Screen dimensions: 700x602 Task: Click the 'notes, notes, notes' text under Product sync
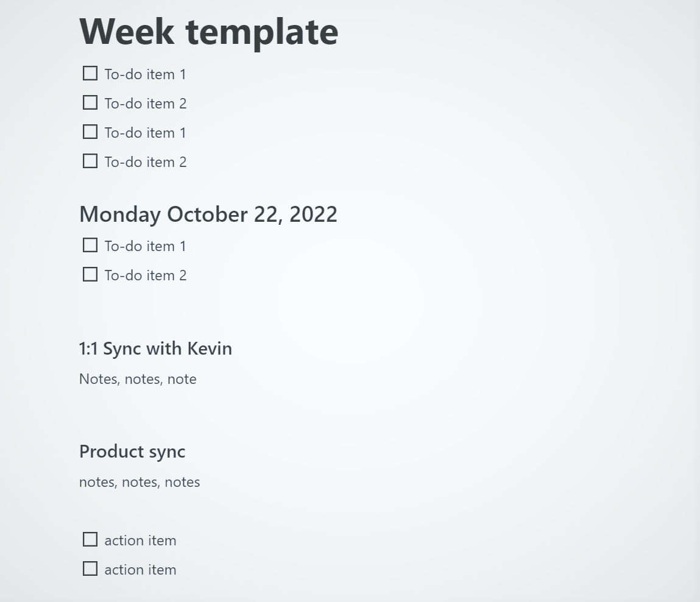pyautogui.click(x=140, y=481)
